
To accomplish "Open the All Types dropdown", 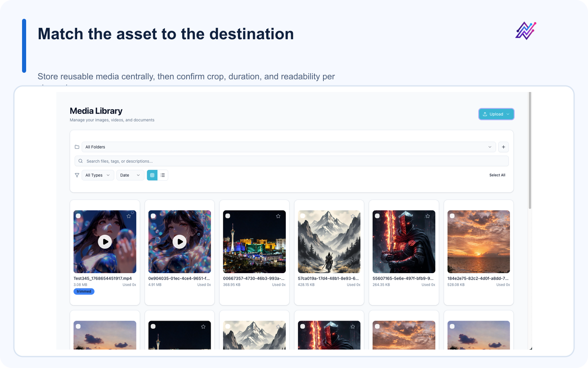I will [x=98, y=175].
